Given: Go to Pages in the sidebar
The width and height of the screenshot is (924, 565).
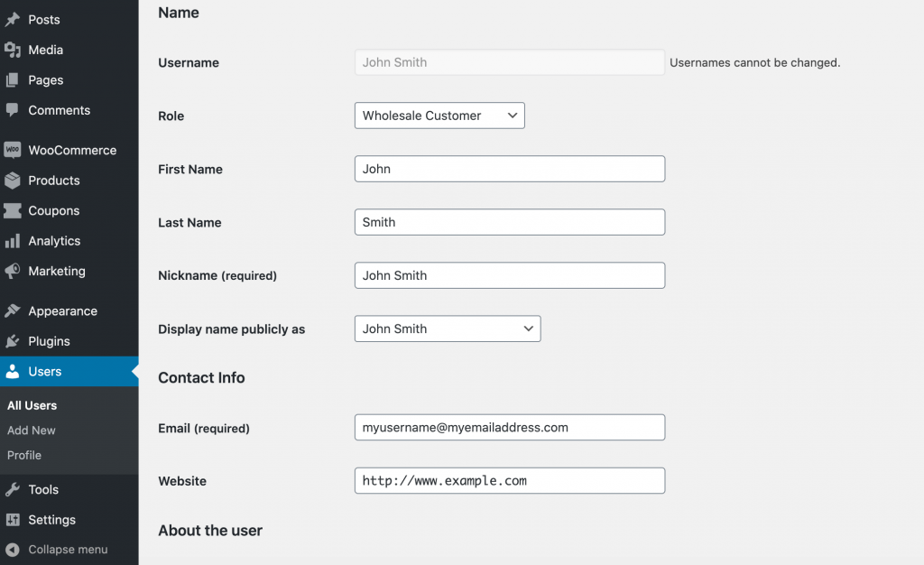Looking at the screenshot, I should [x=45, y=80].
